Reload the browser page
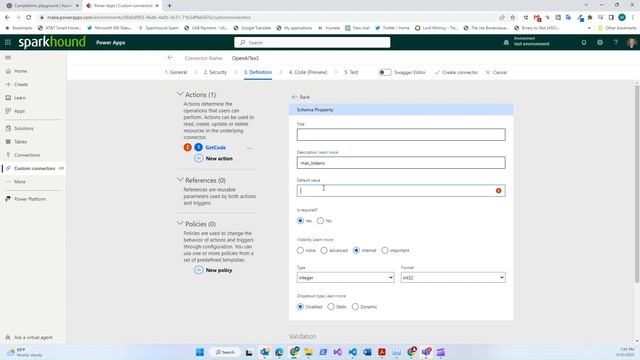 pos(29,18)
